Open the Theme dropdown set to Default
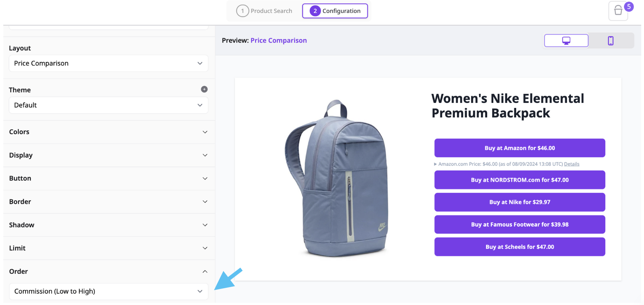The width and height of the screenshot is (644, 305). (x=108, y=105)
